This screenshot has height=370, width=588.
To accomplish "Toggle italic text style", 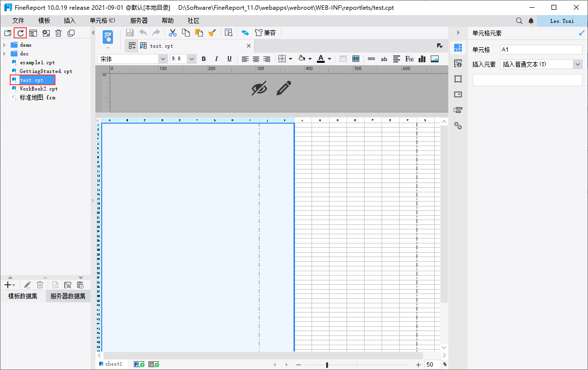I will click(217, 59).
